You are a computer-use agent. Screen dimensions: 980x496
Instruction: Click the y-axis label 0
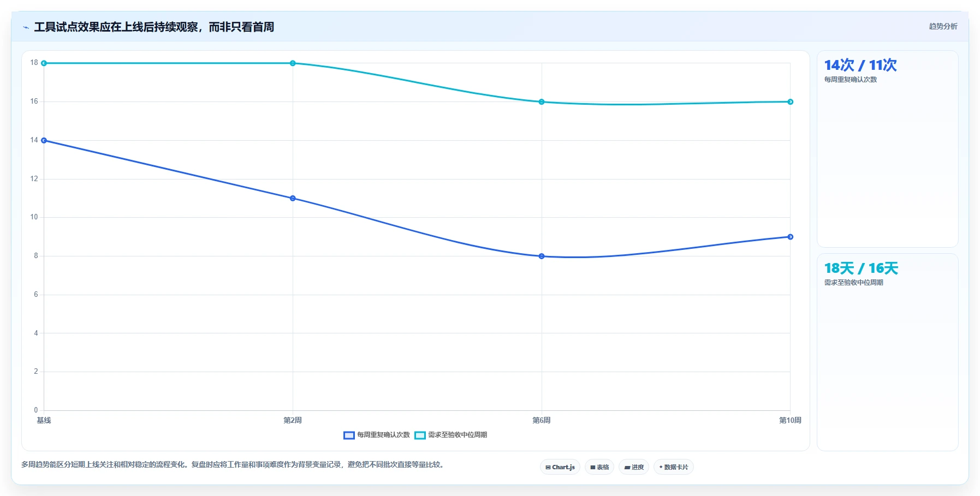(x=36, y=410)
